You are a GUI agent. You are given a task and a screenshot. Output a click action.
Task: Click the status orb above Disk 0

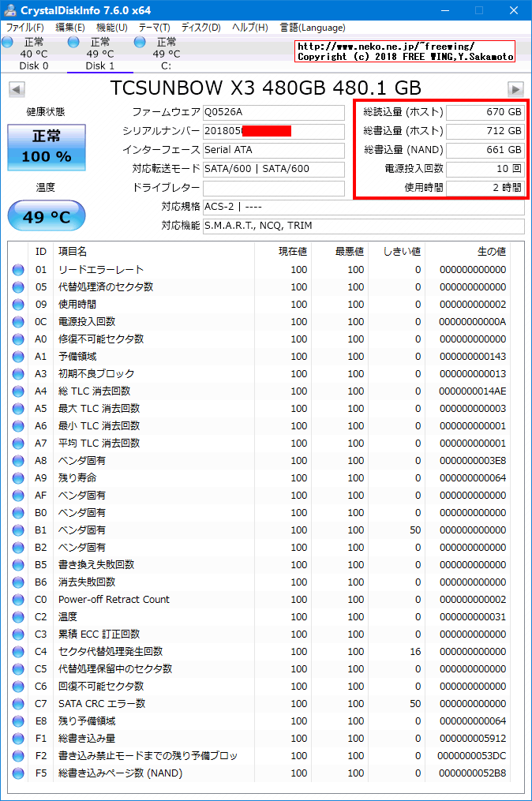(x=7, y=43)
